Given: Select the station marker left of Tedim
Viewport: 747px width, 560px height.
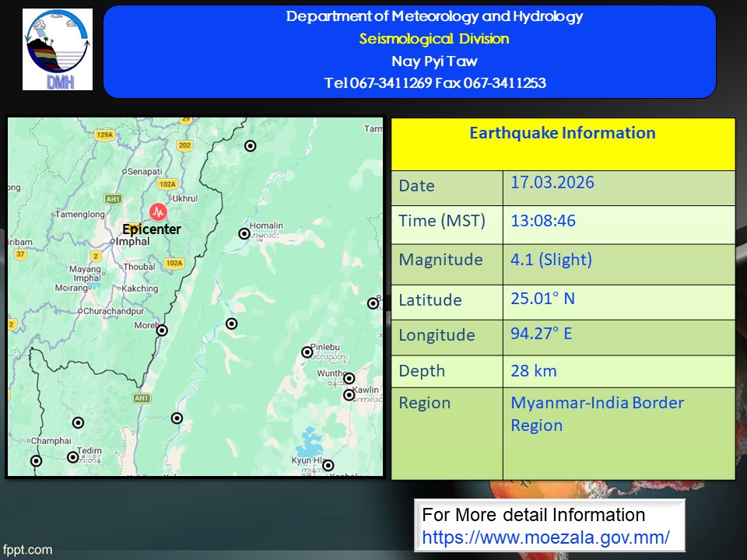Looking at the screenshot, I should (x=72, y=457).
